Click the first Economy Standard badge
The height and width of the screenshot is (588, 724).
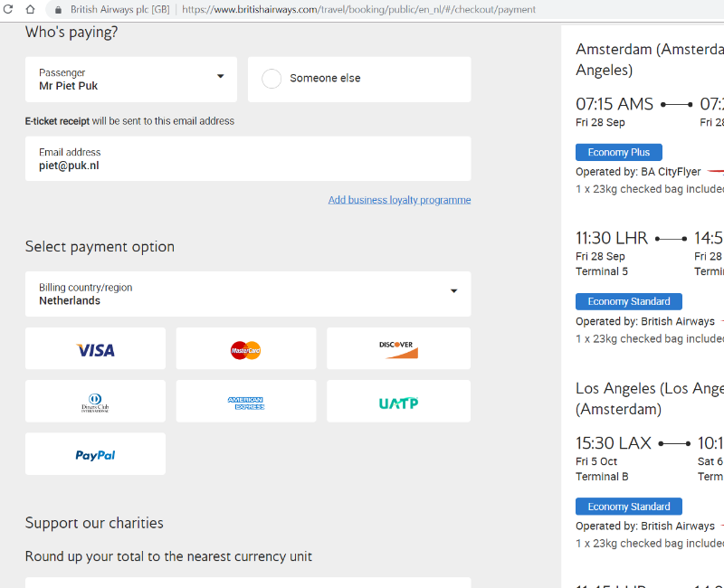point(629,301)
